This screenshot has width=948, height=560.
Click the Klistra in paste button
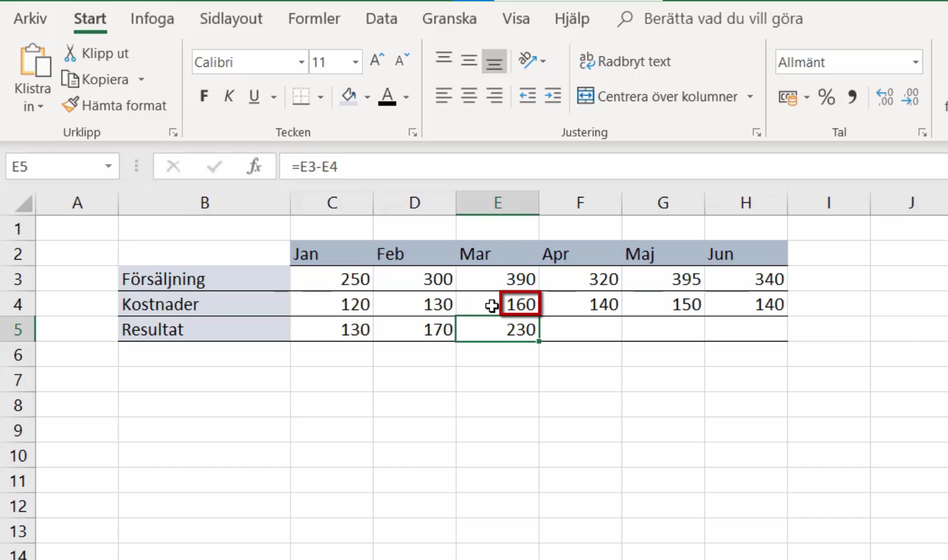point(33,78)
